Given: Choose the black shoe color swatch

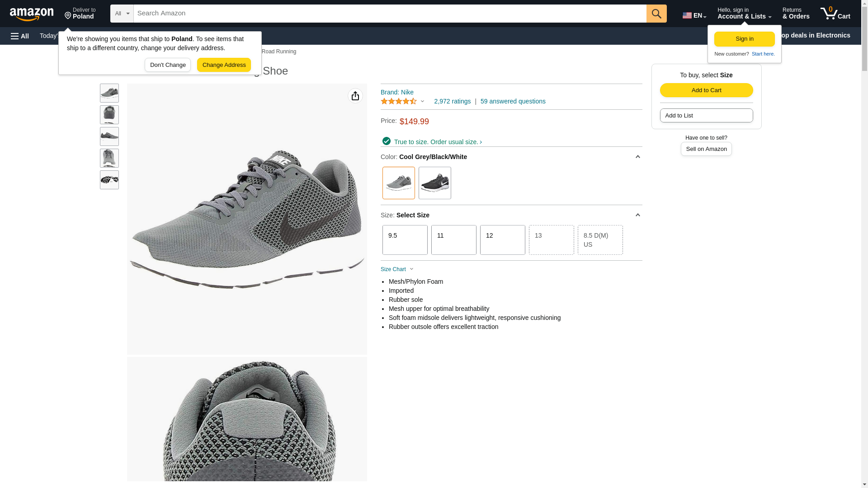Looking at the screenshot, I should click(435, 183).
